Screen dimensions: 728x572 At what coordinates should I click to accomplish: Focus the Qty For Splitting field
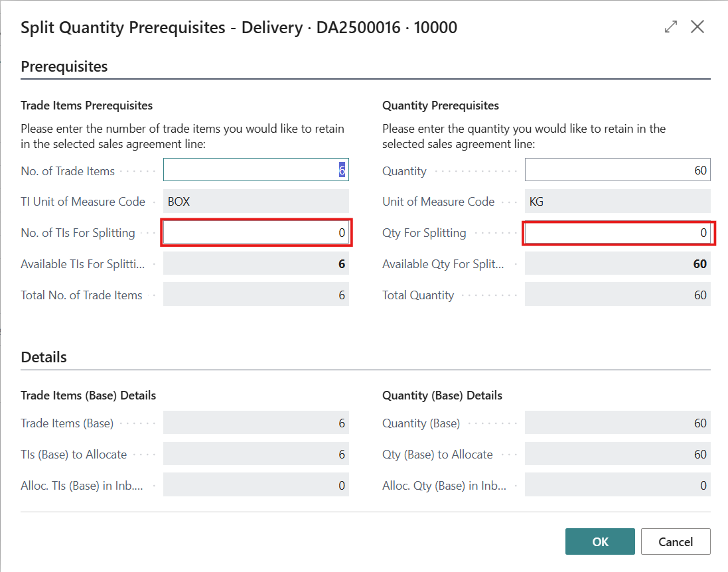pos(617,233)
